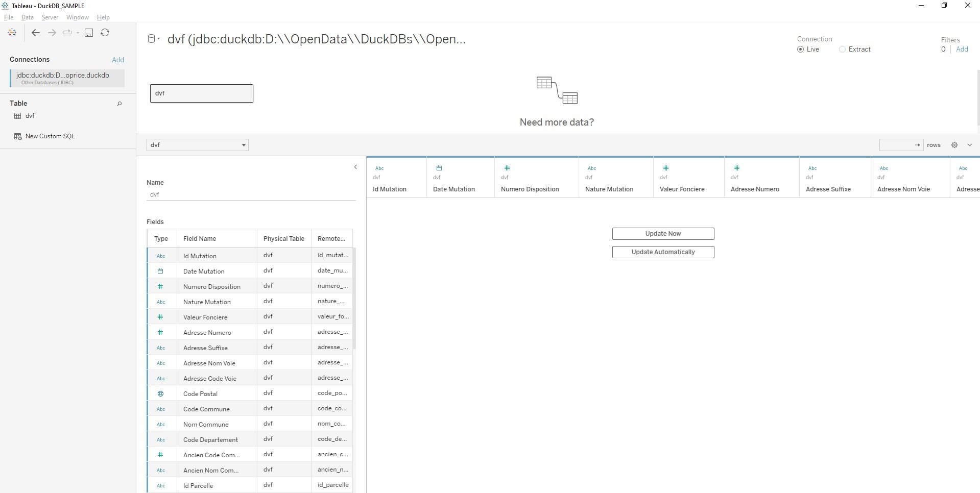
Task: Open the File menu
Action: click(x=9, y=17)
